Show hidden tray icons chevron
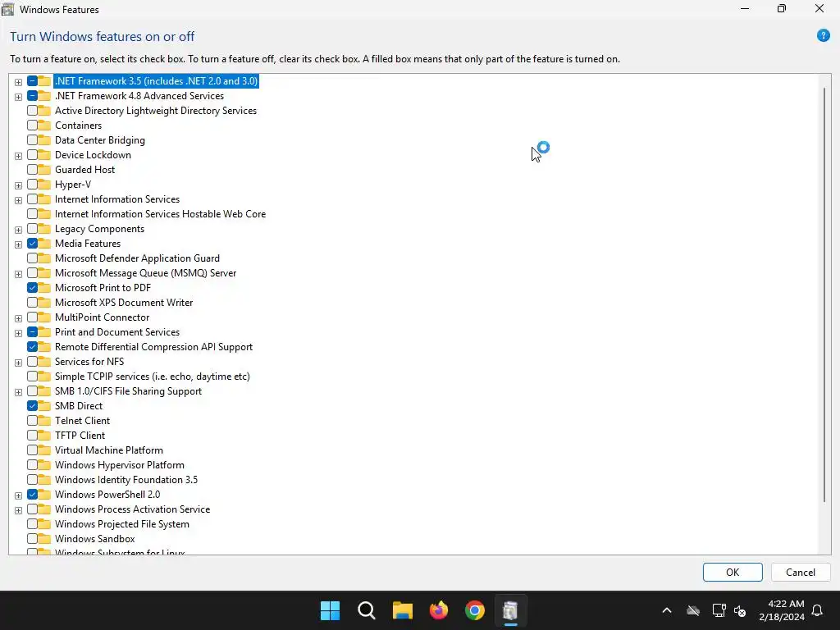Viewport: 840px width, 630px height. point(666,610)
